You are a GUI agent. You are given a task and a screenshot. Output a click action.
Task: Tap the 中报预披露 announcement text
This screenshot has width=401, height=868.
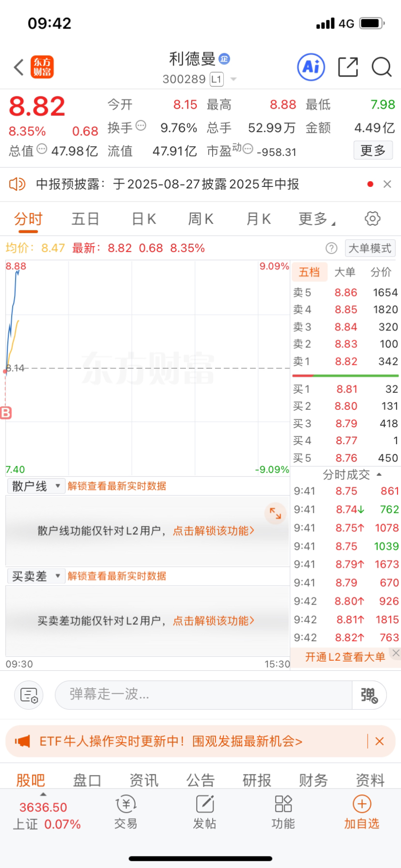pos(168,184)
